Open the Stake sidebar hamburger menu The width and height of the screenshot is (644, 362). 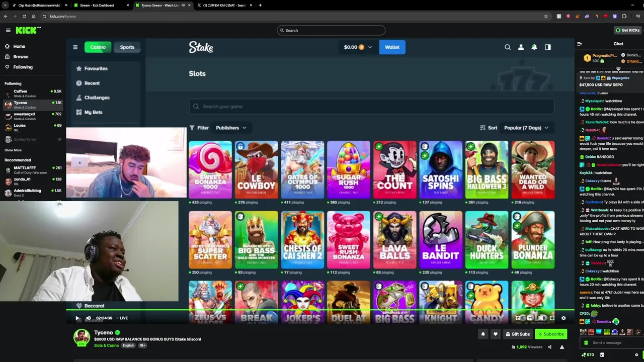tap(75, 47)
